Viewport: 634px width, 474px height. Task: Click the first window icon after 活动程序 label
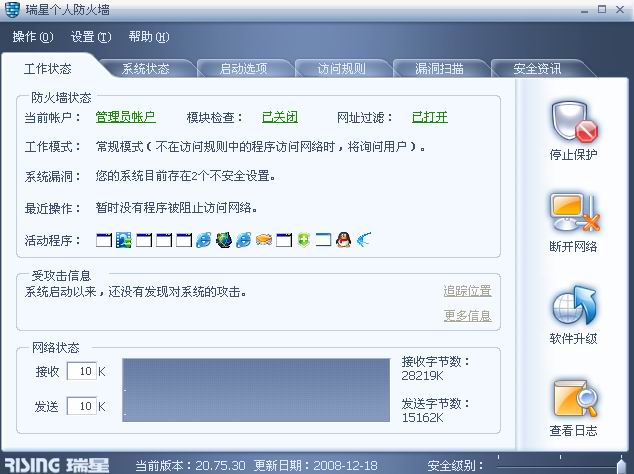coord(104,240)
